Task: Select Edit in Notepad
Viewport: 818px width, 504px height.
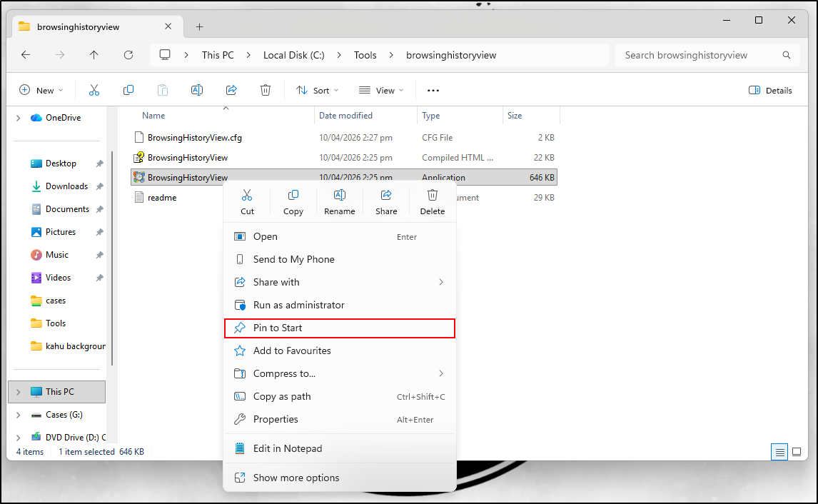Action: point(340,449)
